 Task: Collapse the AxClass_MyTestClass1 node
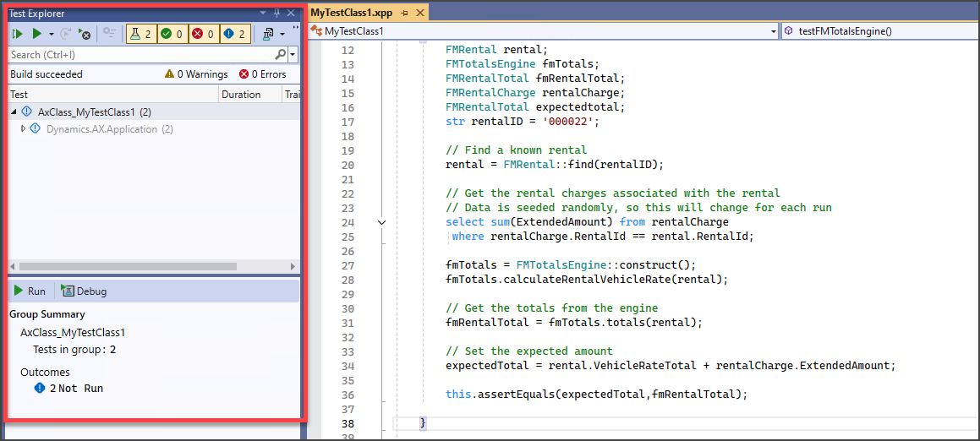click(14, 112)
